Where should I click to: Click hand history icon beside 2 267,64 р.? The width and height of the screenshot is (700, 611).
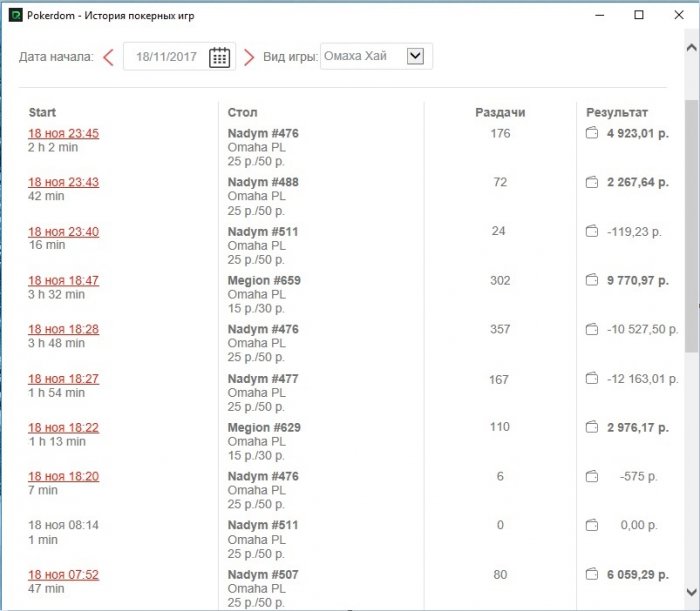[x=591, y=183]
